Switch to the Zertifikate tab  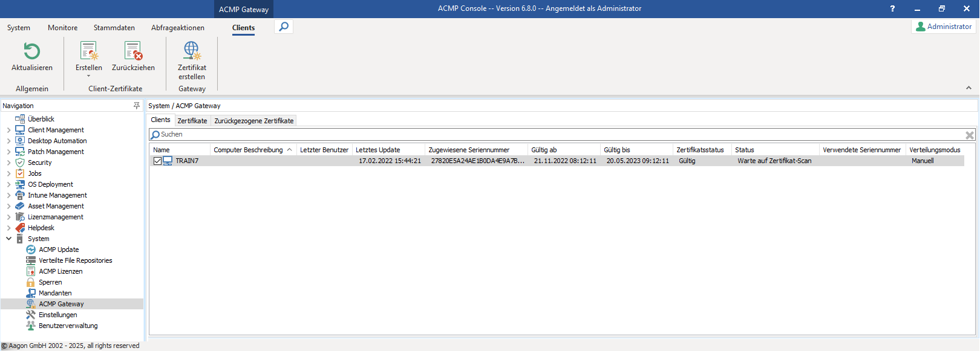coord(192,121)
